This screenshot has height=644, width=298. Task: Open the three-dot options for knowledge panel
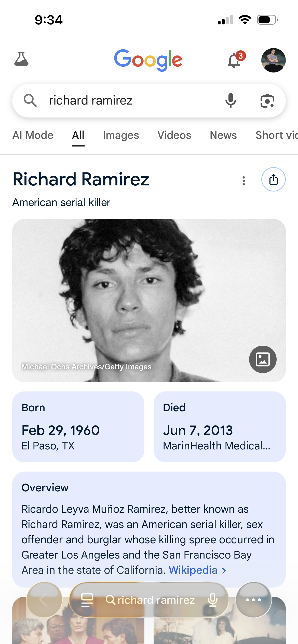[x=244, y=181]
